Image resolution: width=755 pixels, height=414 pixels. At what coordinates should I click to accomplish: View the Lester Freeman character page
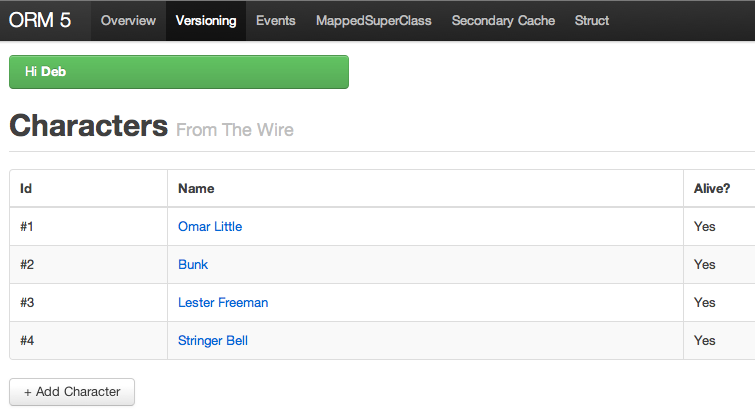pos(223,302)
